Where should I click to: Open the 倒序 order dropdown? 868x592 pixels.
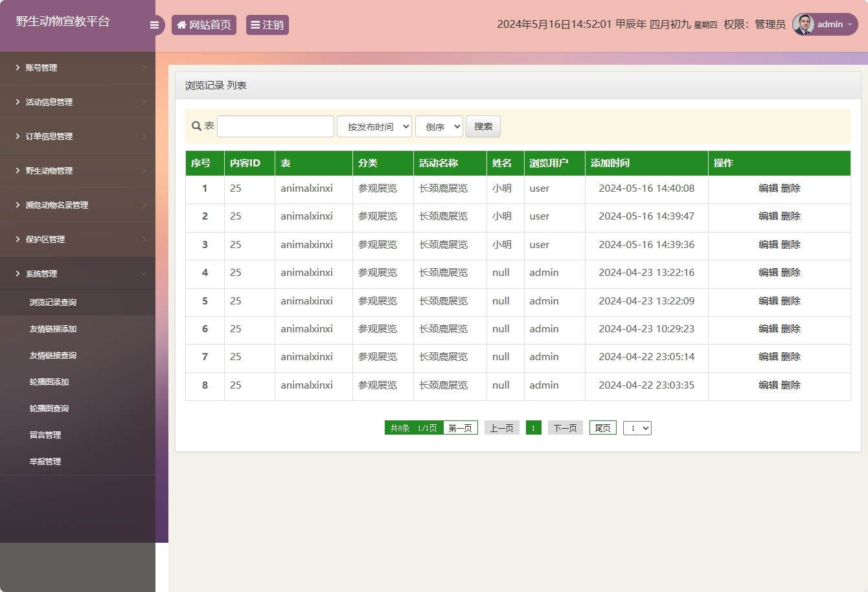(439, 126)
